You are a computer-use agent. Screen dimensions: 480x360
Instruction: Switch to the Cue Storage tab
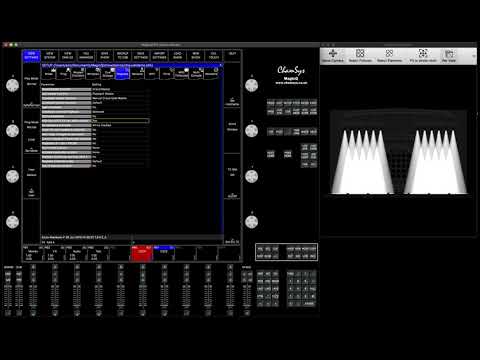point(107,73)
